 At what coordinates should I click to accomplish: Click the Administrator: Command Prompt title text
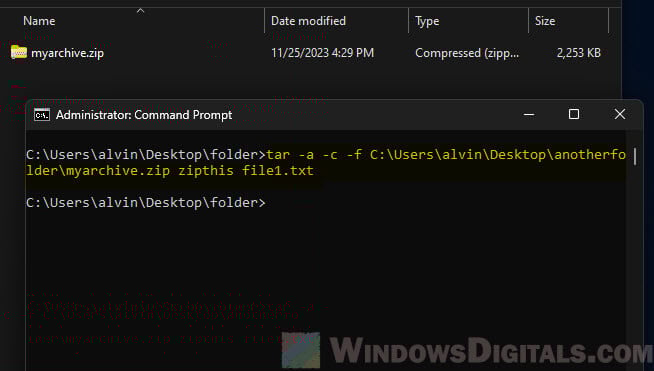144,115
